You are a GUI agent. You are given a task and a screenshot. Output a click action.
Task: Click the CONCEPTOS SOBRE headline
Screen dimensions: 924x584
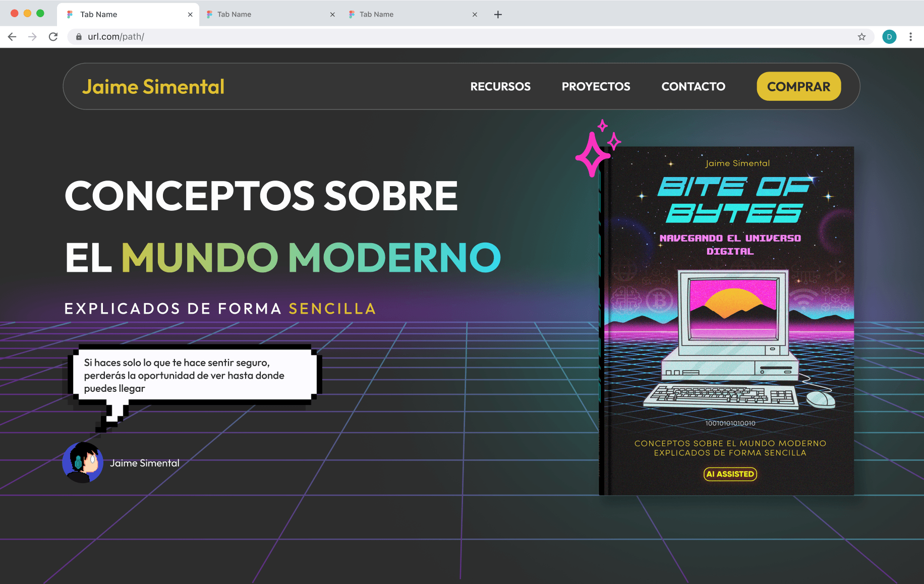click(261, 196)
